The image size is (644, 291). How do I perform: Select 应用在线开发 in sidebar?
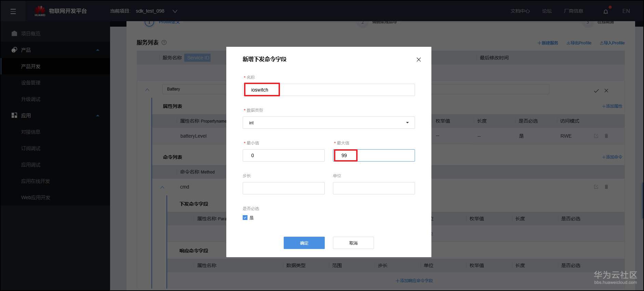pyautogui.click(x=36, y=181)
